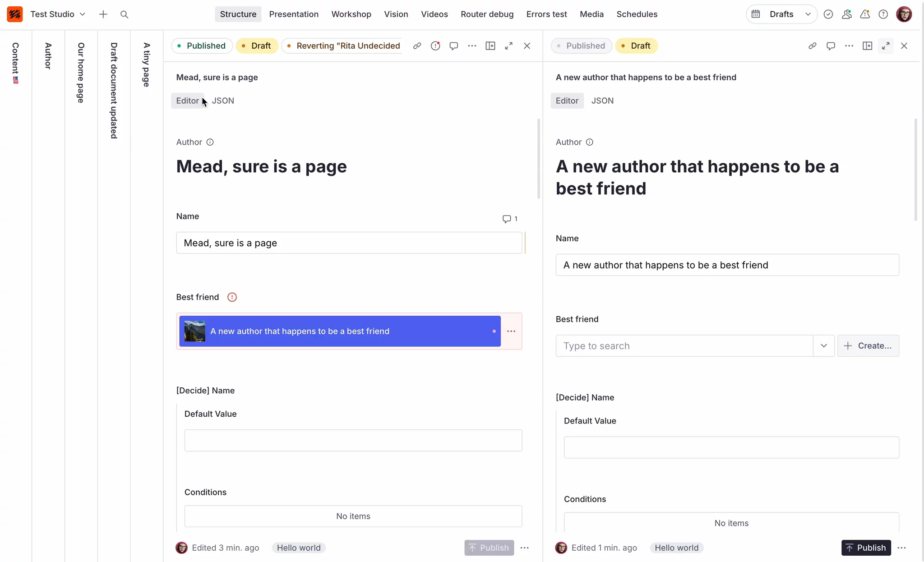Toggle Published version chip in left pane

(202, 46)
